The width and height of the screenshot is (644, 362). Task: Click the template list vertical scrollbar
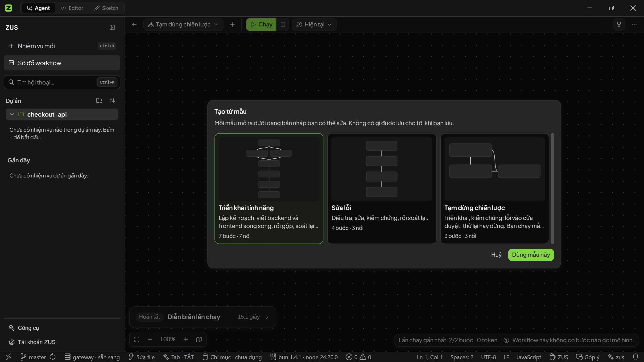pos(552,189)
